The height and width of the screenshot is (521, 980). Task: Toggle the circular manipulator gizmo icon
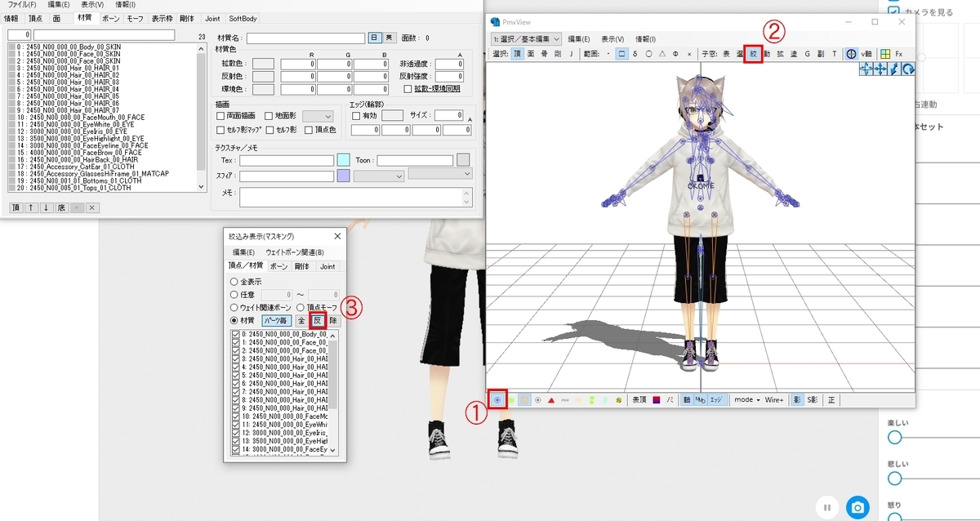[850, 53]
